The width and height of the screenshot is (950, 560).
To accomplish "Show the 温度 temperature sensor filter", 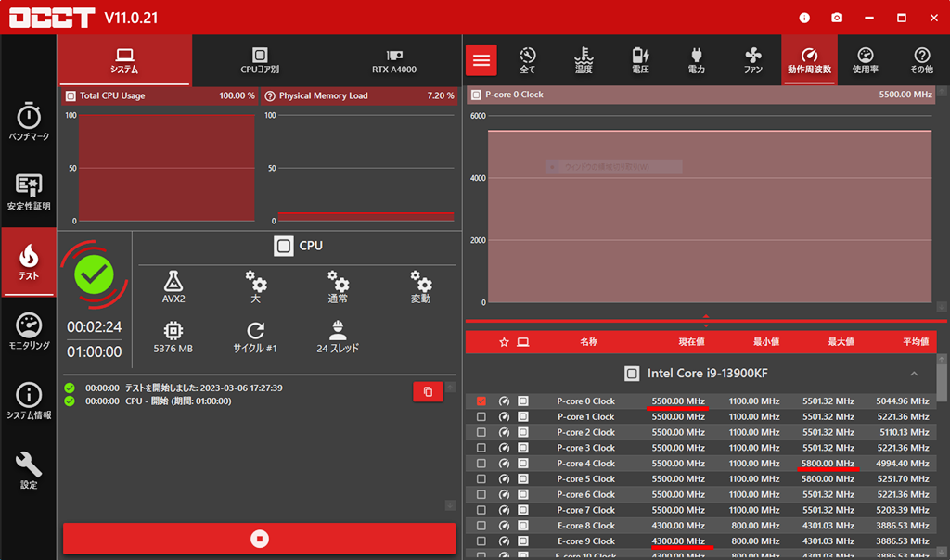I will (x=584, y=60).
